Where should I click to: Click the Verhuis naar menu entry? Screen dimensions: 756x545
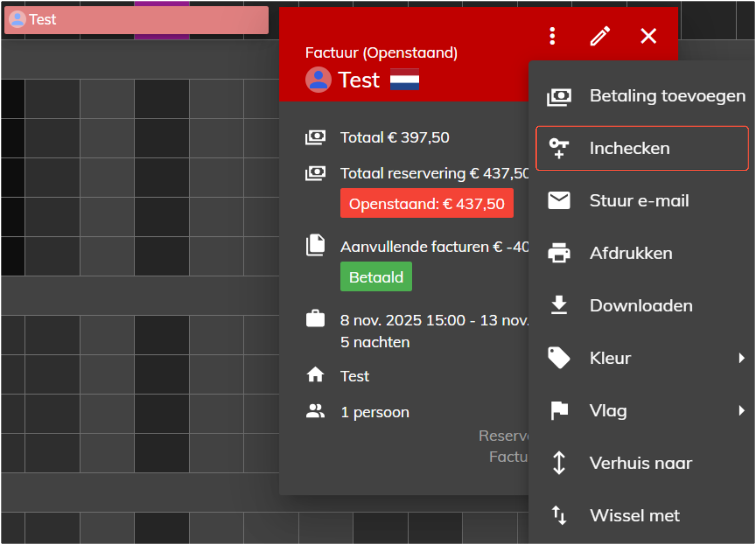click(640, 463)
